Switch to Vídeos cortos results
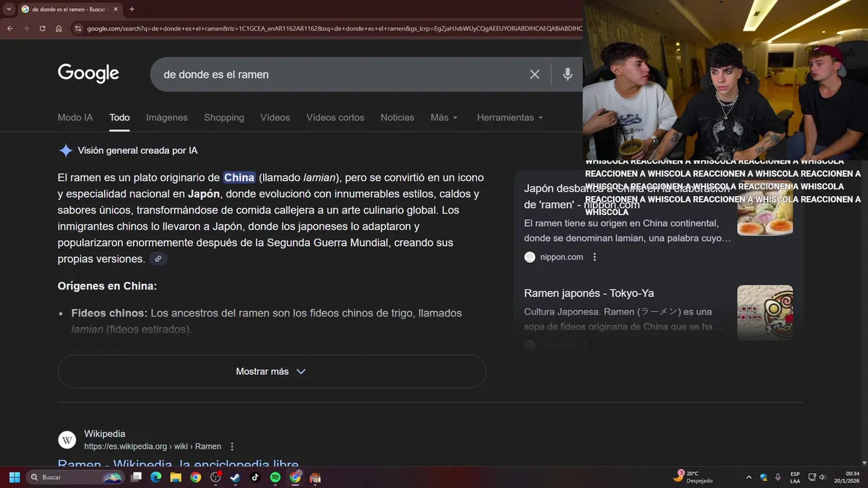 pyautogui.click(x=335, y=117)
